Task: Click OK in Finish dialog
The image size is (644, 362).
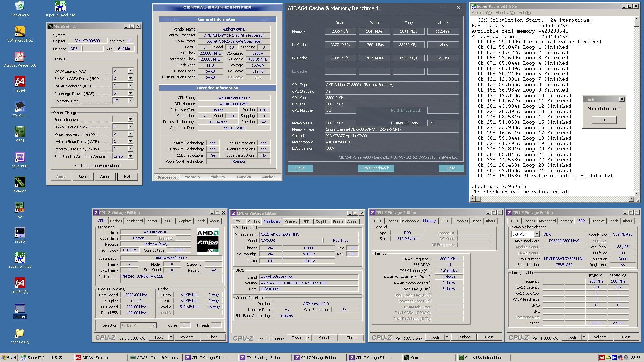Action: (604, 120)
